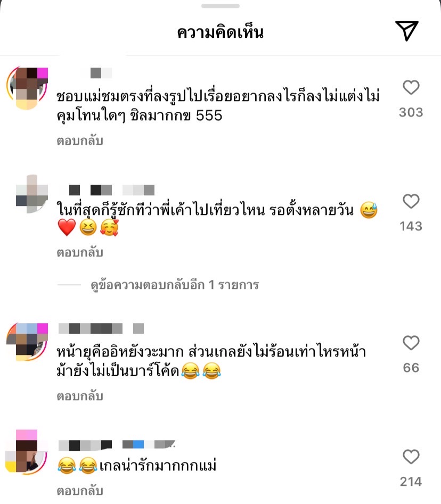Image resolution: width=441 pixels, height=504 pixels.
Task: Open profile picture of fourth commenter
Action: [x=27, y=451]
